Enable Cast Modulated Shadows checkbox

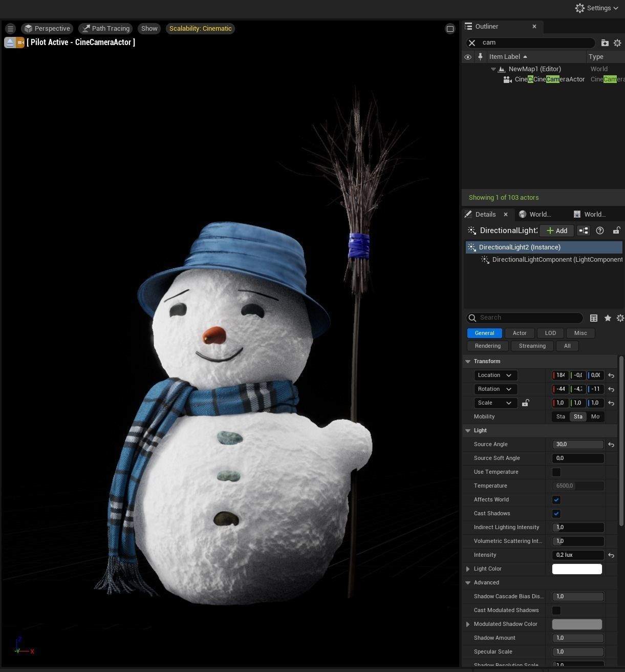coord(556,611)
